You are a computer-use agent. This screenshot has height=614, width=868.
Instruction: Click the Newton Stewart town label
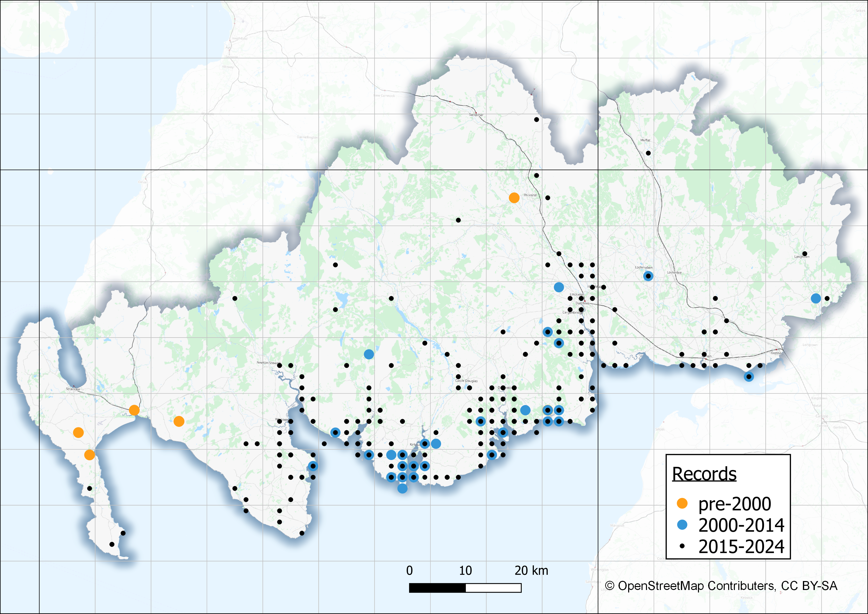click(x=268, y=362)
